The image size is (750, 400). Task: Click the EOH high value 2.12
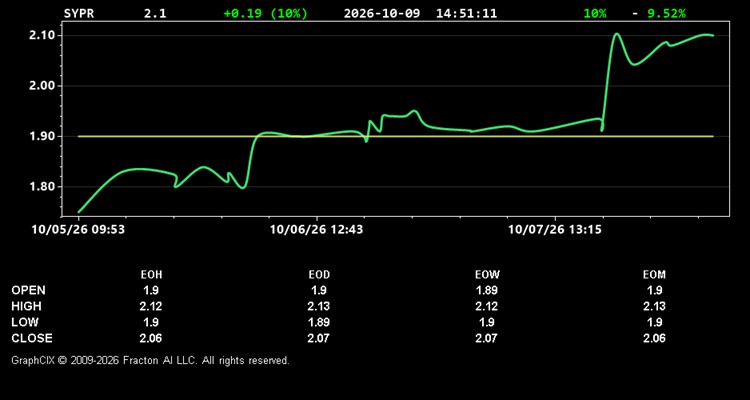[152, 306]
